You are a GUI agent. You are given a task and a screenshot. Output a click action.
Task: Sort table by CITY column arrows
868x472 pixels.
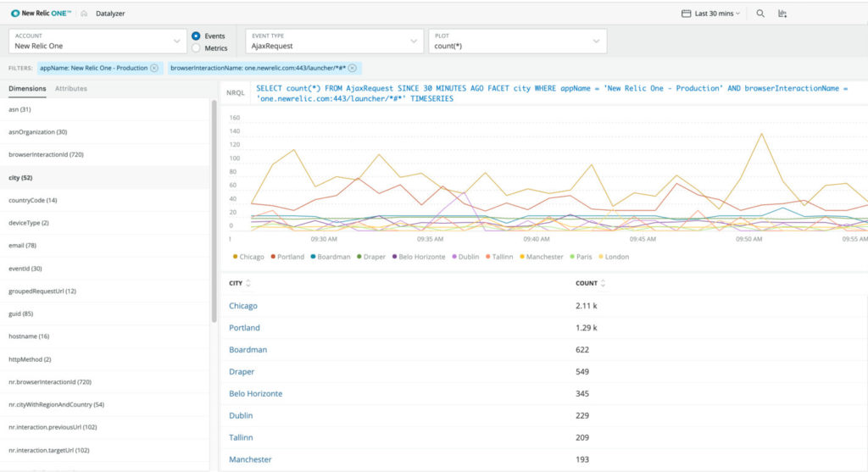248,283
